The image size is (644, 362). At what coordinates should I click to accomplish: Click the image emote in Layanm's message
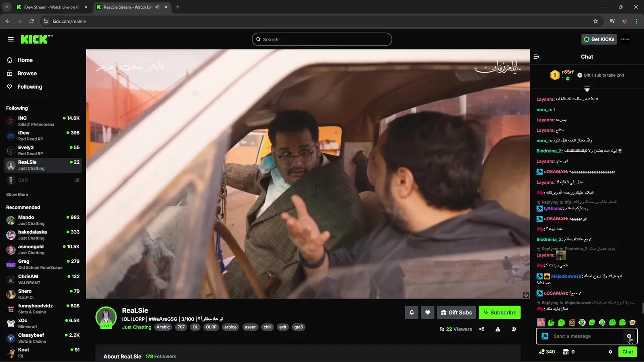click(560, 255)
